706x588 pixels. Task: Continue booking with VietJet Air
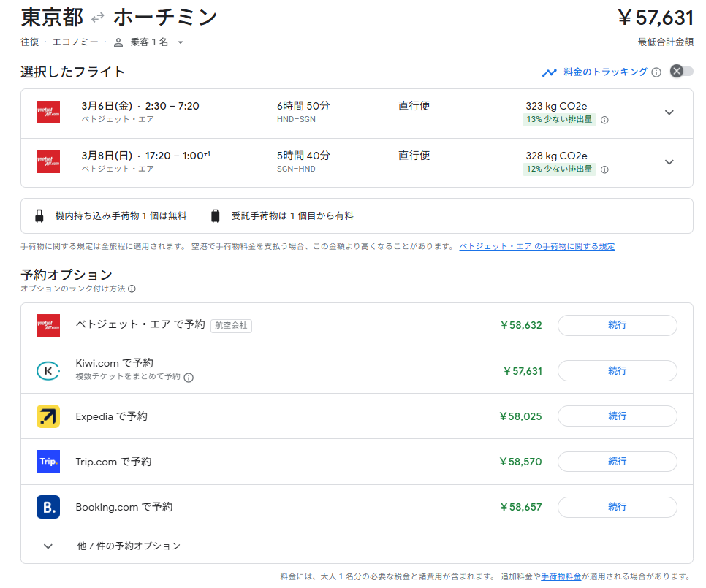coord(617,325)
